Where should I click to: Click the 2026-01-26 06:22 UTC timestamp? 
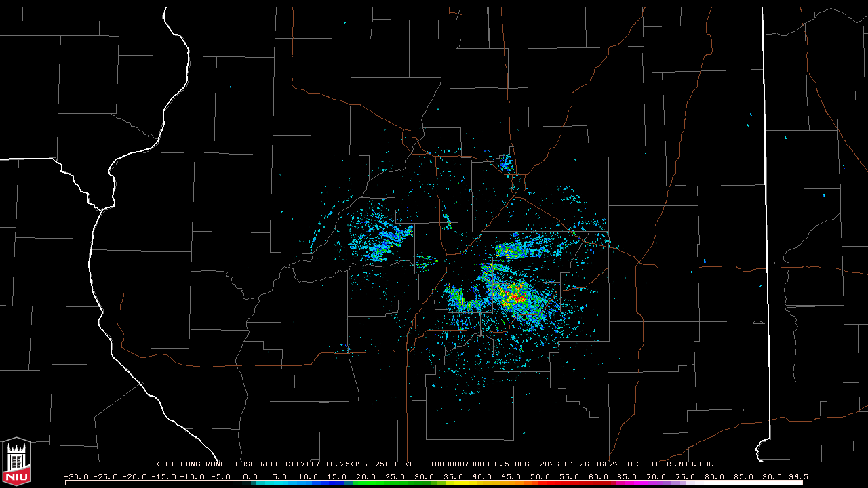(589, 464)
